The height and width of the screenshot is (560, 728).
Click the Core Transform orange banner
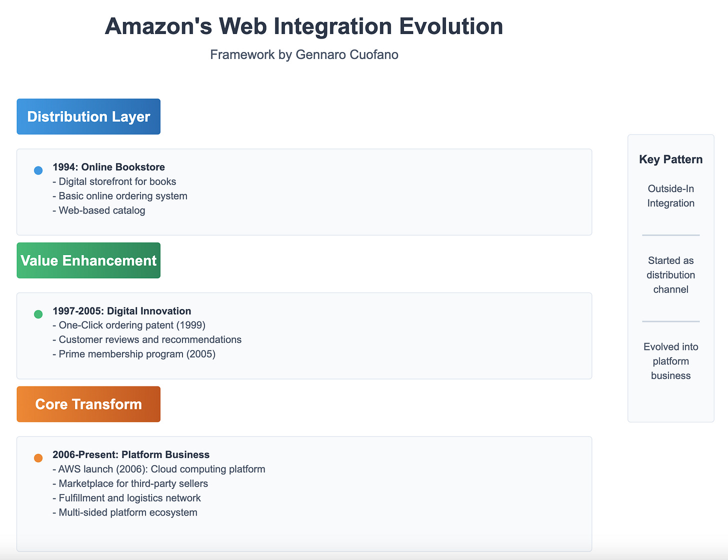[88, 404]
